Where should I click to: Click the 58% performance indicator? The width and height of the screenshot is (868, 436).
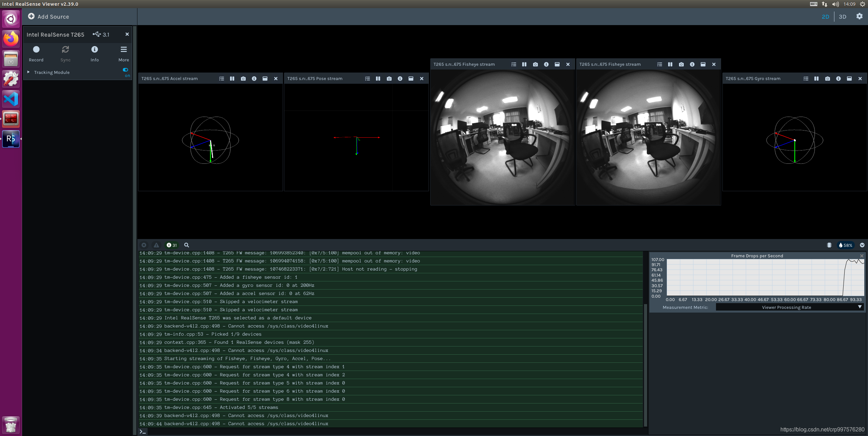coord(845,245)
